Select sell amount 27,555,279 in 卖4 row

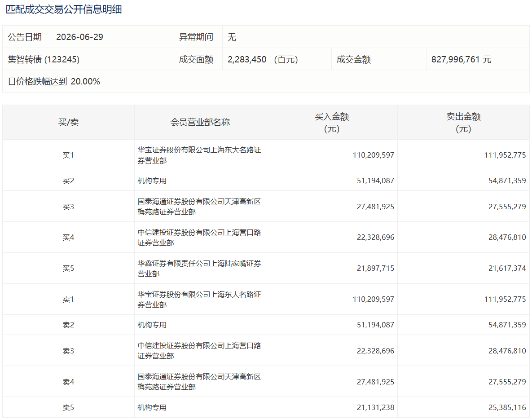507,382
